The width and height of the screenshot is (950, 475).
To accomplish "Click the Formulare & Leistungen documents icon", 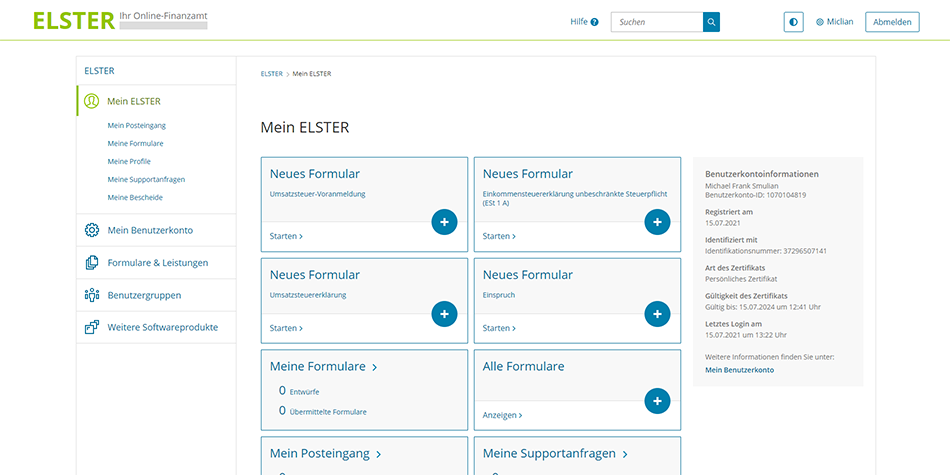I will [91, 263].
